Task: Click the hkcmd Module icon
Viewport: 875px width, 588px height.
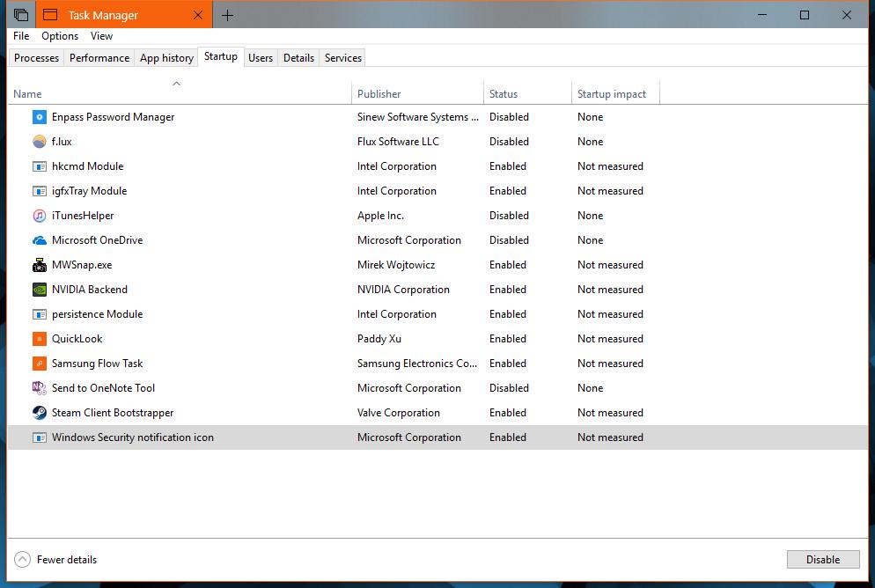Action: pos(39,166)
